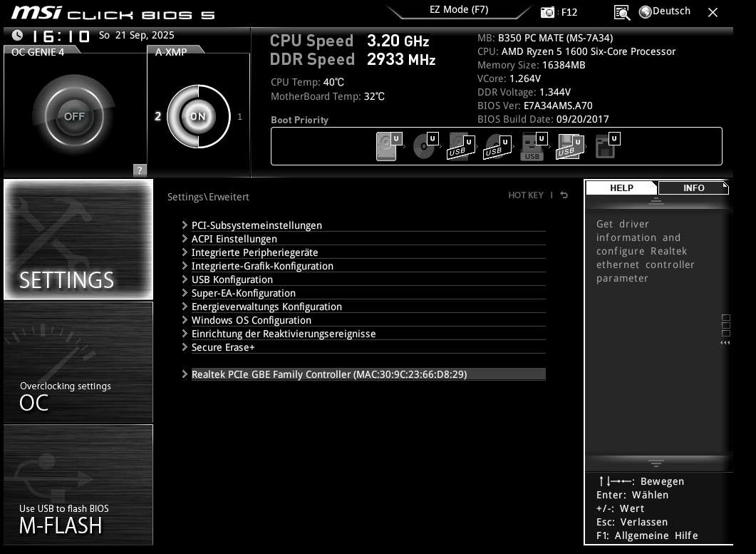Click the F1: Allgemeine Hilfe hint
The height and width of the screenshot is (554, 756).
click(x=647, y=535)
